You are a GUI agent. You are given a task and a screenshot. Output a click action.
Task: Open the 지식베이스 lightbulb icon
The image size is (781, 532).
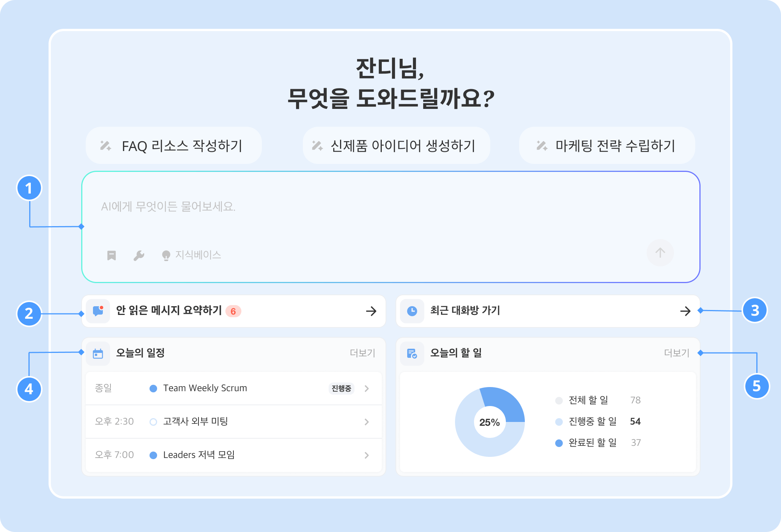[x=166, y=255]
